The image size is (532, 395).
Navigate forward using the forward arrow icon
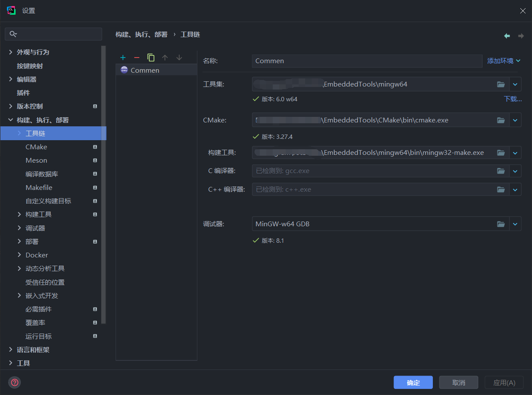click(x=521, y=35)
